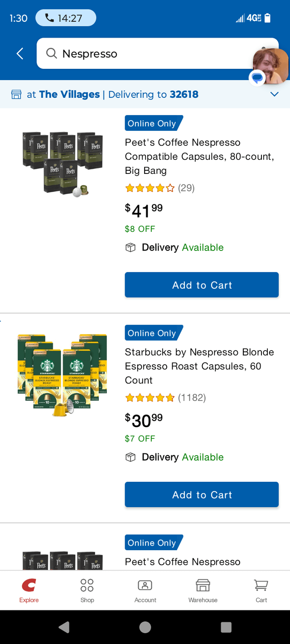The width and height of the screenshot is (290, 644).
Task: Tap the ongoing call timer pill
Action: tap(66, 18)
